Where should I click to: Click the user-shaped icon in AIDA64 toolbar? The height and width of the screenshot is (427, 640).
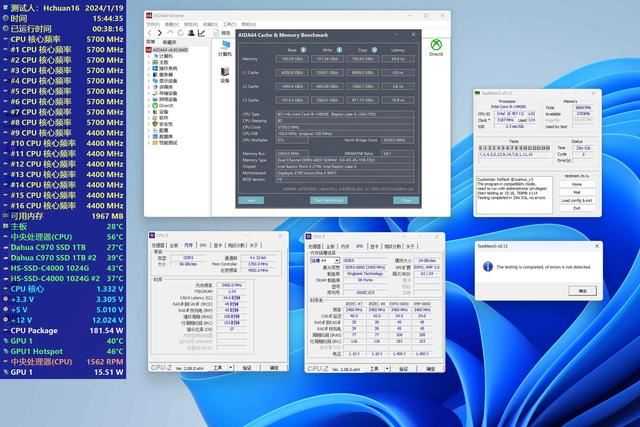(191, 33)
